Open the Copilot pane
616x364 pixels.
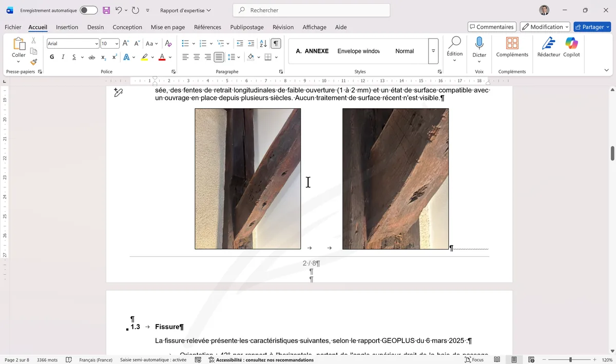click(x=571, y=47)
